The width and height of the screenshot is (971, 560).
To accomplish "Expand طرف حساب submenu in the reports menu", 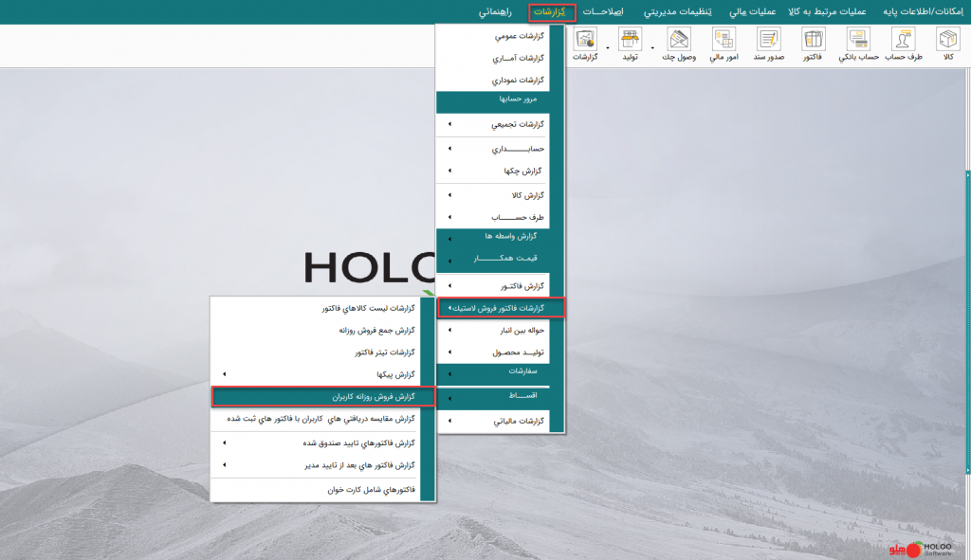I will 492,217.
